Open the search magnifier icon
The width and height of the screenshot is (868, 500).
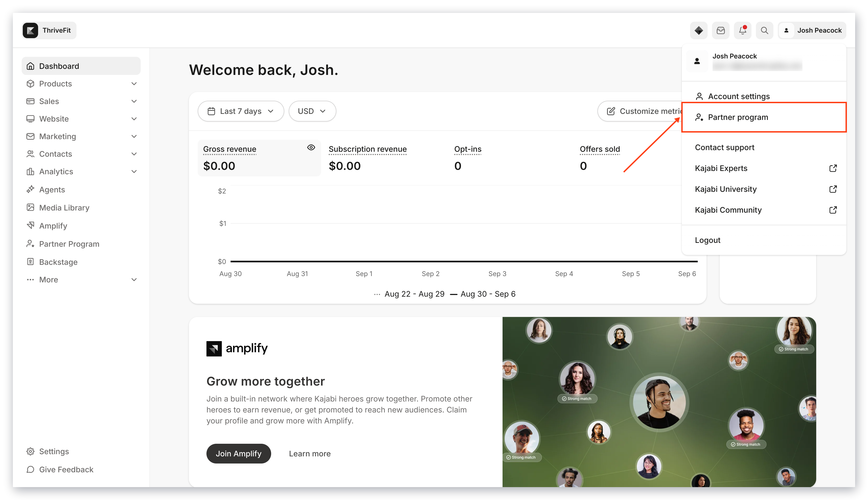[x=764, y=30]
